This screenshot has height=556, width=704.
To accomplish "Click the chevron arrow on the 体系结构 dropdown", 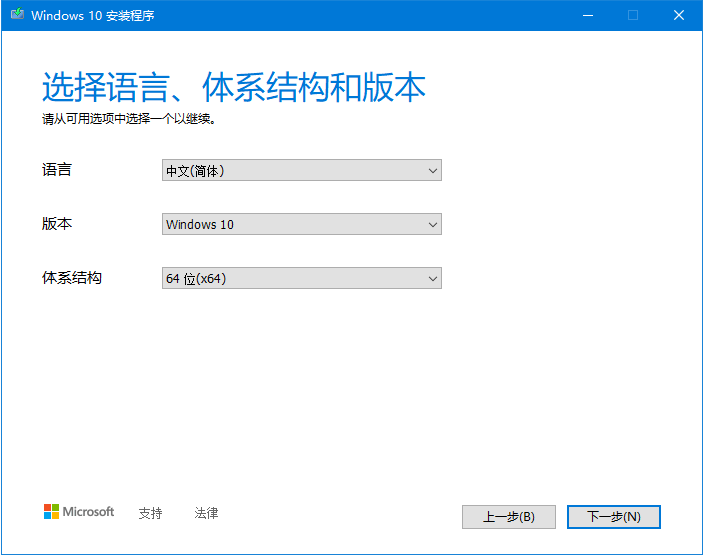I will 432,279.
